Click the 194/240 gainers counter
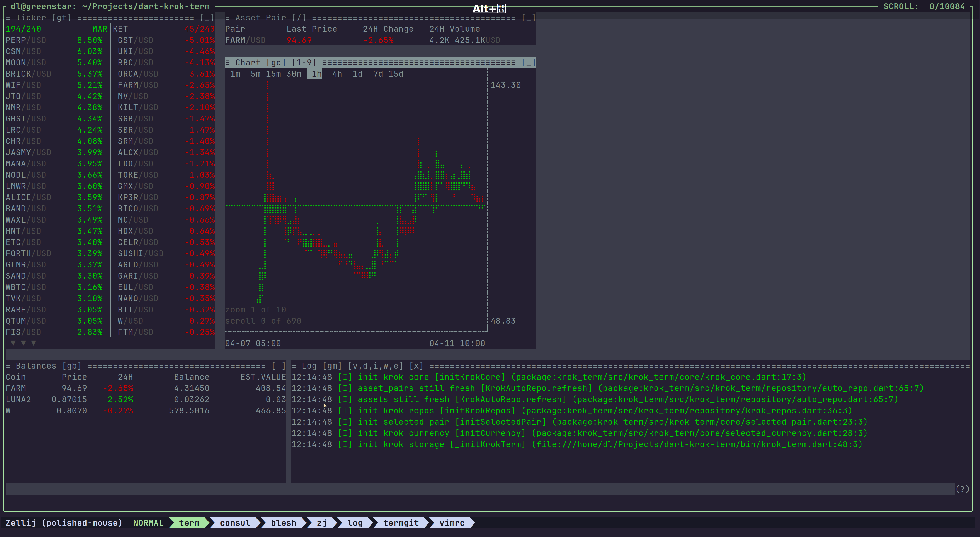980x537 pixels. (23, 29)
